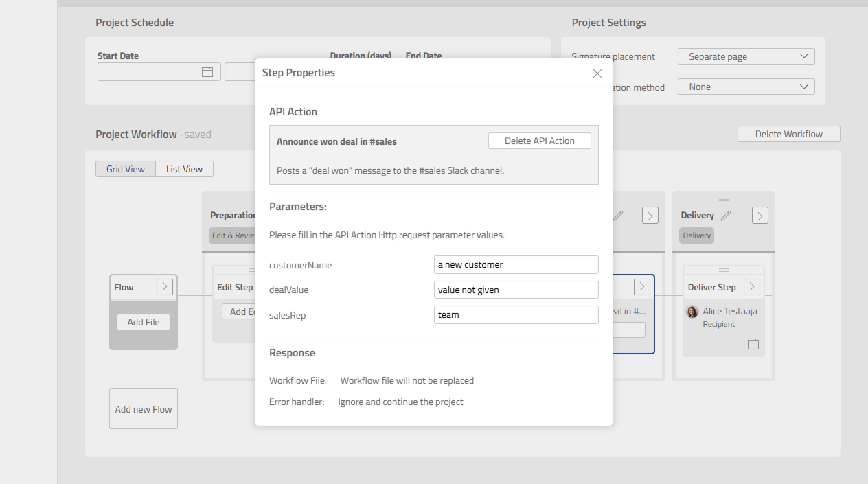868x484 pixels.
Task: Click the drag handle above Delivery stage
Action: 724,199
